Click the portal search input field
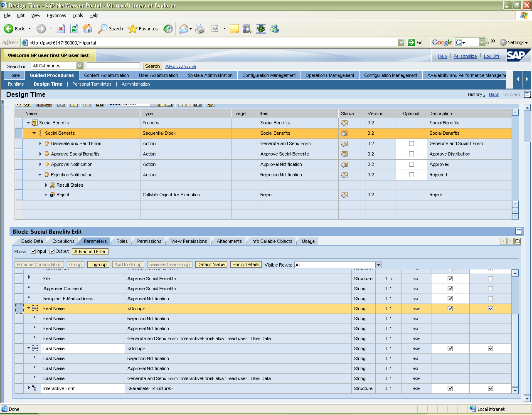Image resolution: width=532 pixels, height=415 pixels. pos(113,66)
